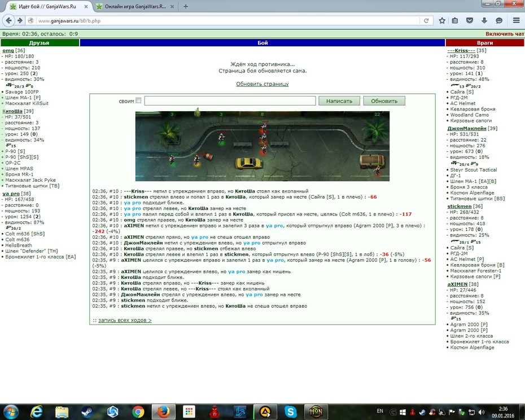The image size is (525, 420).
Task: Open Skype from the taskbar
Action: click(x=291, y=412)
